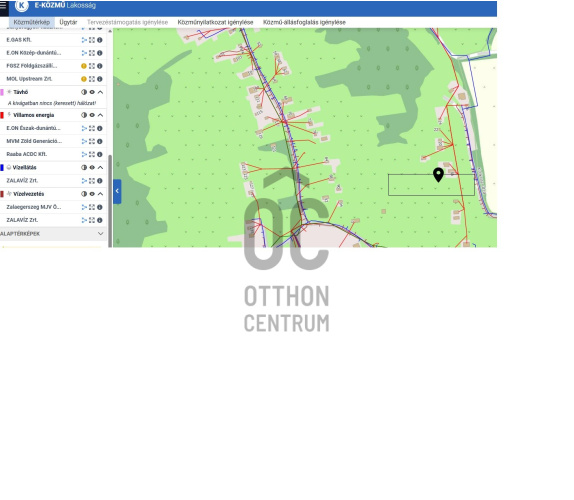Click the E-KÖZMŰ round logo
Viewport: 574px width, 500px height.
pos(22,5)
